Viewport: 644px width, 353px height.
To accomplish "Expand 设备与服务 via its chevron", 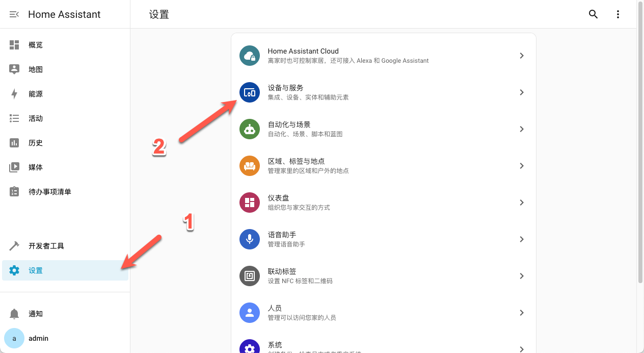I will [521, 92].
